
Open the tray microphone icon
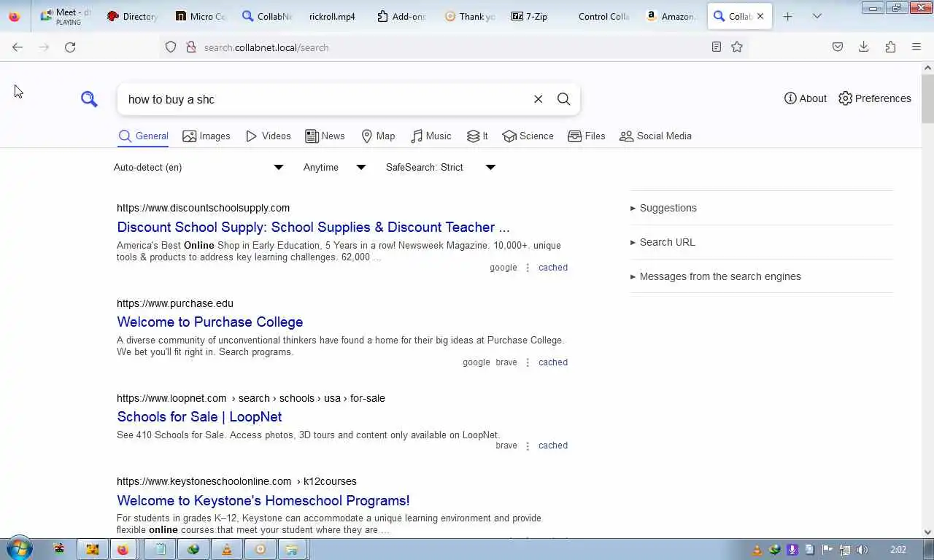[792, 550]
